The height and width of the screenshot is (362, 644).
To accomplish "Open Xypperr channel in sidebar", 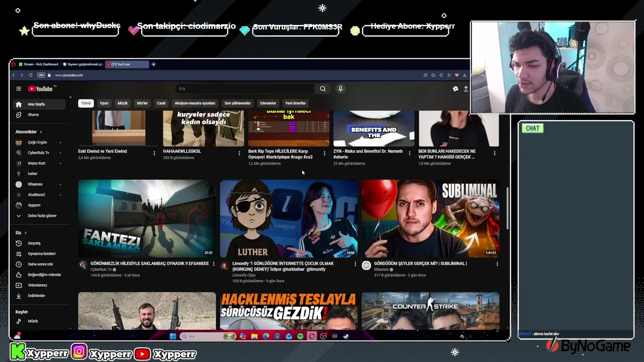I will pos(40,205).
